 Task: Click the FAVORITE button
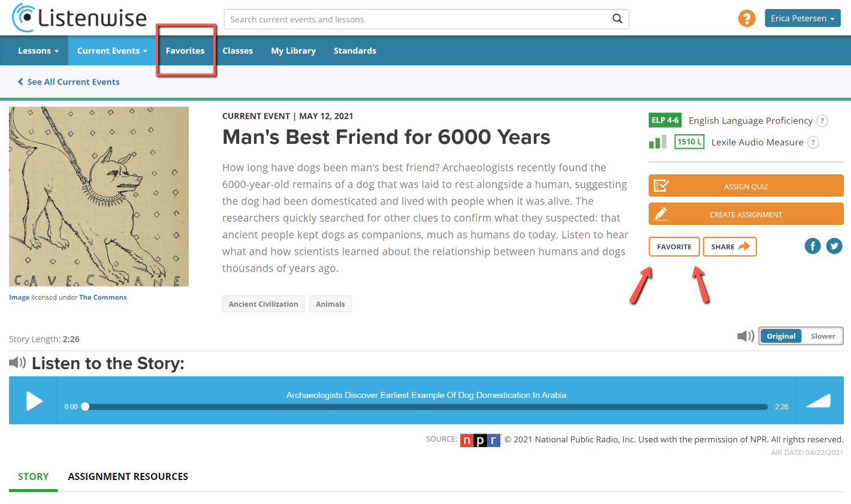pos(674,247)
